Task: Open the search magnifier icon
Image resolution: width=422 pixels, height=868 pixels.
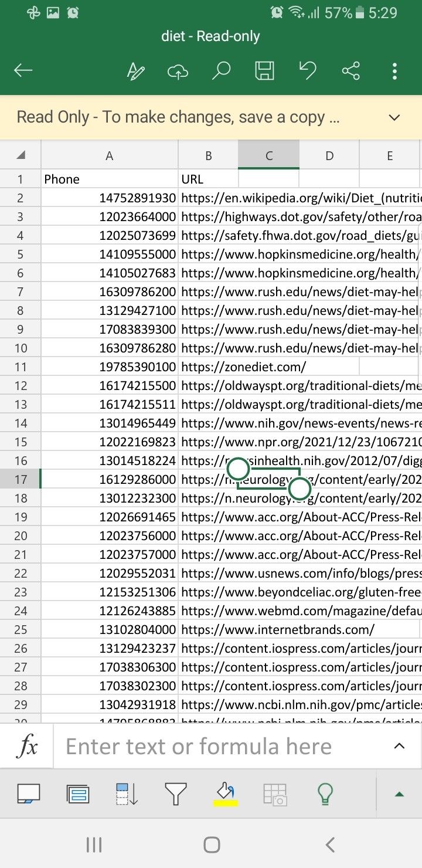Action: click(x=221, y=72)
